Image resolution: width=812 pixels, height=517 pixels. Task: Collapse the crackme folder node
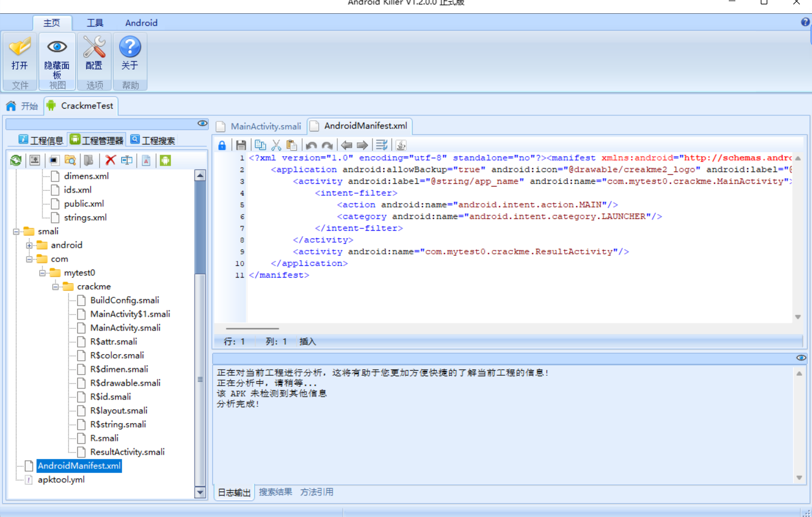[56, 287]
